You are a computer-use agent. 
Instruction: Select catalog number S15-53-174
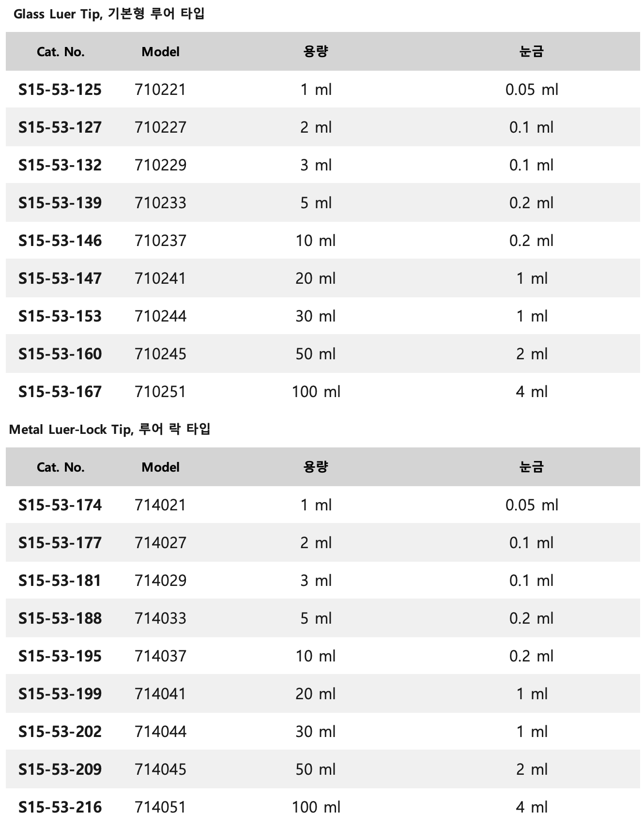click(x=60, y=505)
